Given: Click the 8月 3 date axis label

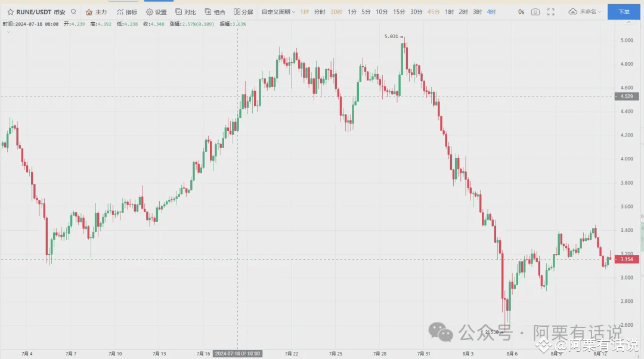Looking at the screenshot, I should tap(468, 354).
